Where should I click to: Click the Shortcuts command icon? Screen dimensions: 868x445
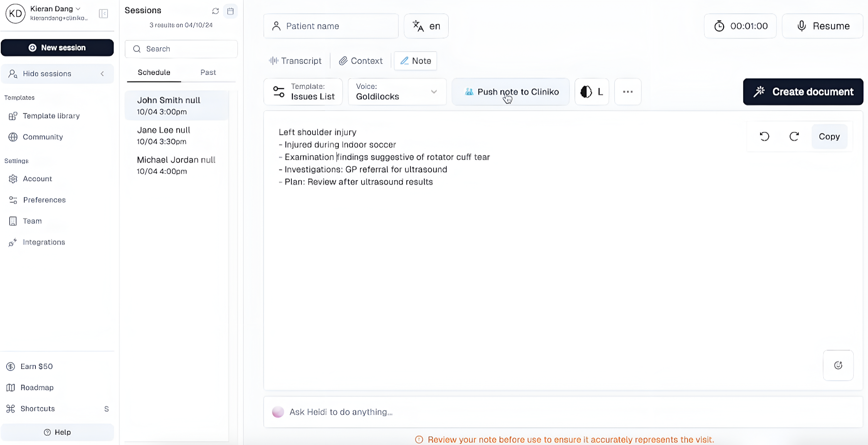[10, 409]
